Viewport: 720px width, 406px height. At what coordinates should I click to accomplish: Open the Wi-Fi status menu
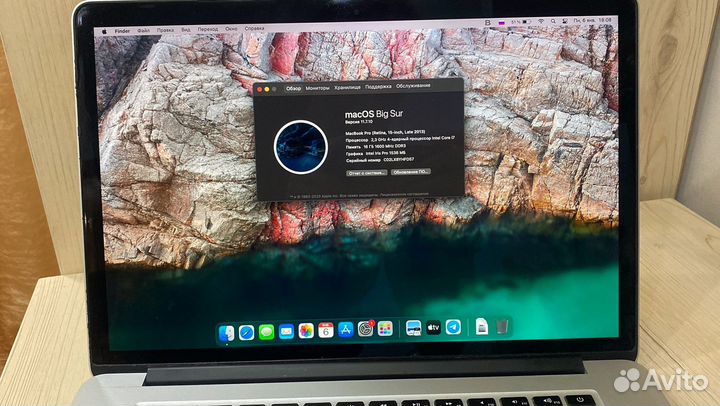[541, 22]
